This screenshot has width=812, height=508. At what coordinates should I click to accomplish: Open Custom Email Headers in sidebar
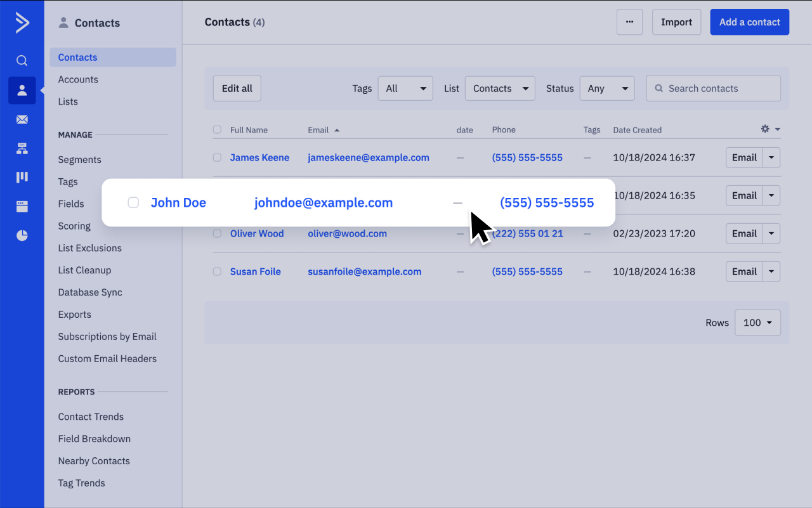(107, 359)
